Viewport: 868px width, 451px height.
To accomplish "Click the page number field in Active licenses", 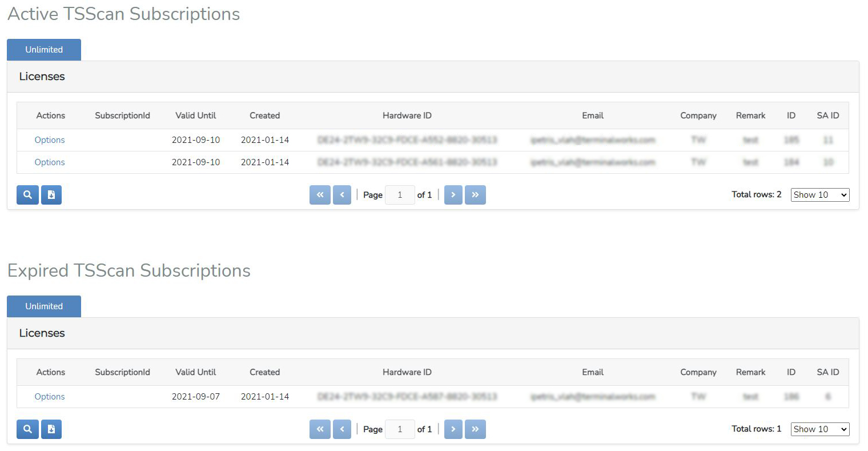I will click(400, 195).
